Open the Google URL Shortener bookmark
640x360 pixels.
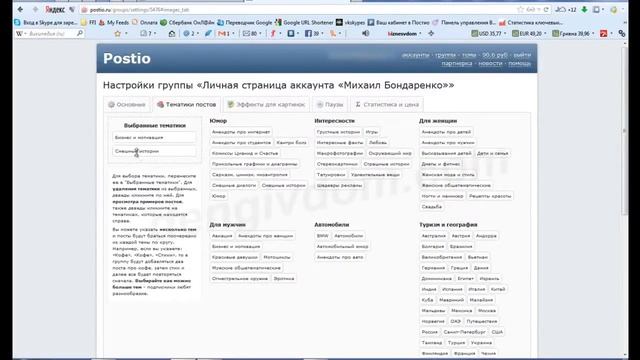(x=304, y=22)
